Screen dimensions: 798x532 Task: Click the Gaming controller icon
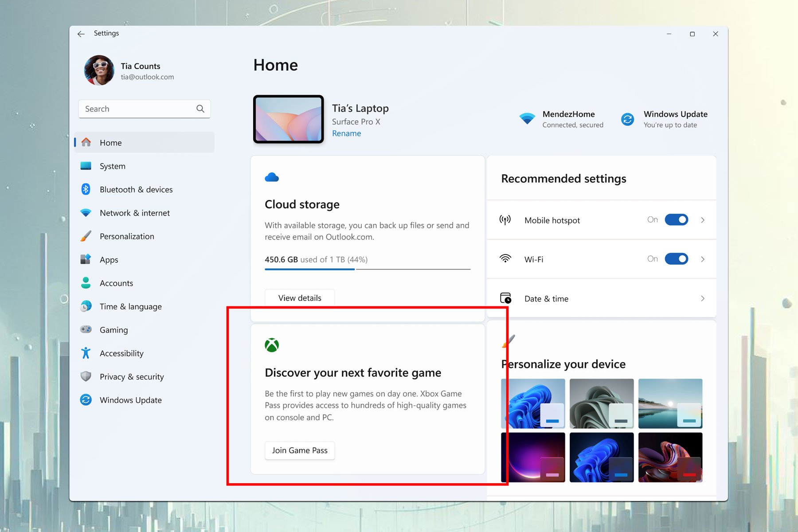coord(86,329)
